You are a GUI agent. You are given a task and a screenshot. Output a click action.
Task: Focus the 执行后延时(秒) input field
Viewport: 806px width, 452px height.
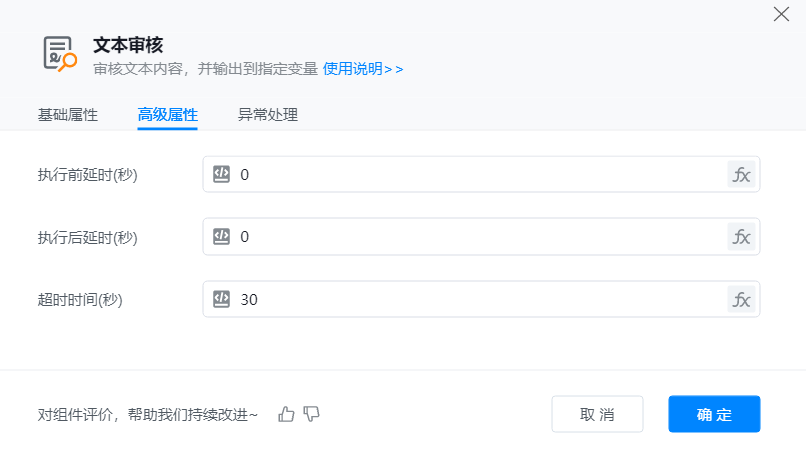click(x=480, y=237)
